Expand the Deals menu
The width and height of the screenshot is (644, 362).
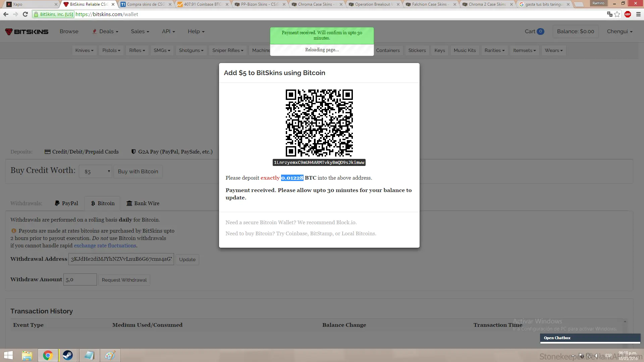point(105,32)
